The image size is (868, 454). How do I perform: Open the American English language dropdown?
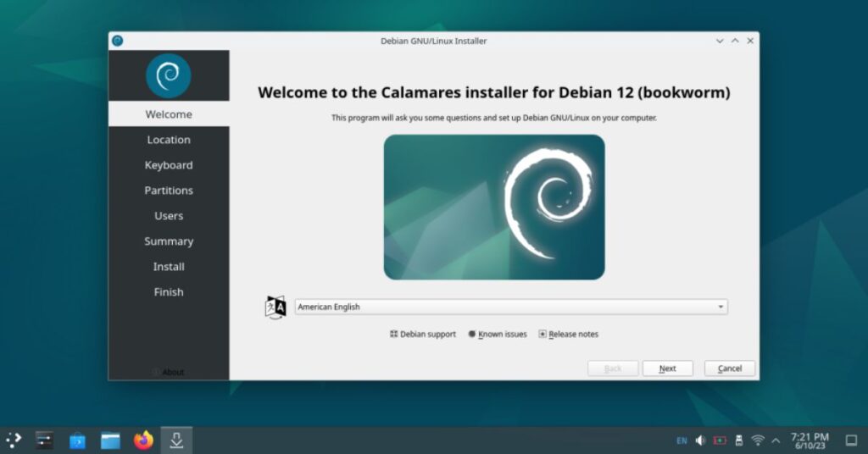coord(511,307)
